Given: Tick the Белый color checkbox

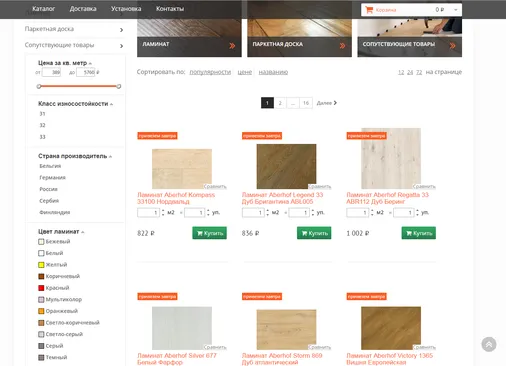Looking at the screenshot, I should tap(41, 253).
